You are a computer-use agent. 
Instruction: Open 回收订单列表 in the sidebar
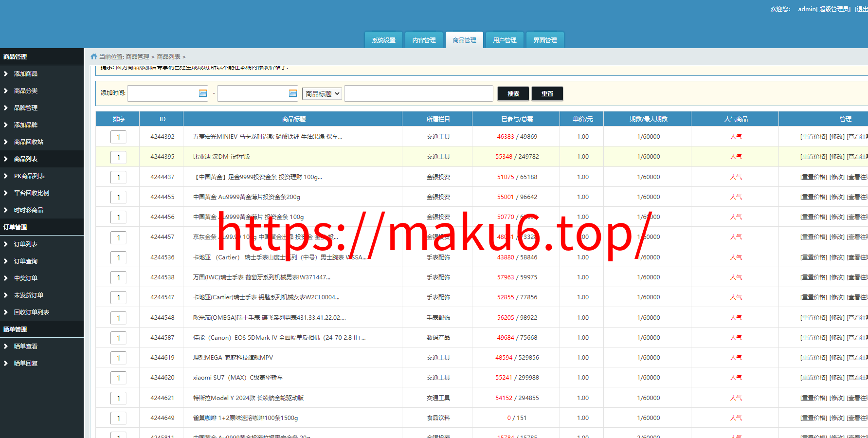(32, 312)
